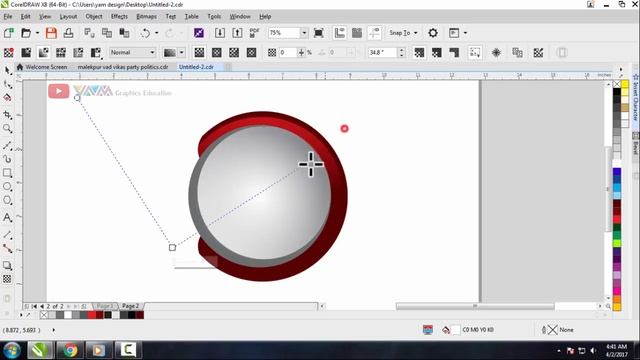Switch to the Welcome Screen tab
This screenshot has height=360, width=640.
42,67
